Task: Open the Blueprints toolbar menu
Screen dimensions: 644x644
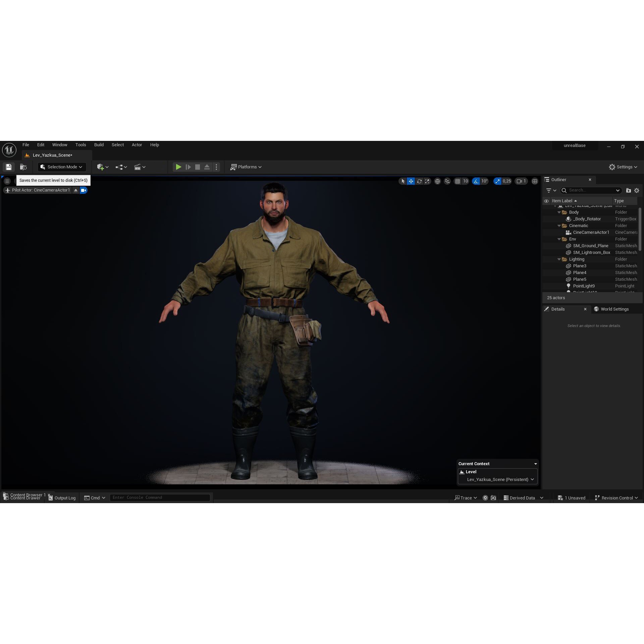Action: coord(121,167)
